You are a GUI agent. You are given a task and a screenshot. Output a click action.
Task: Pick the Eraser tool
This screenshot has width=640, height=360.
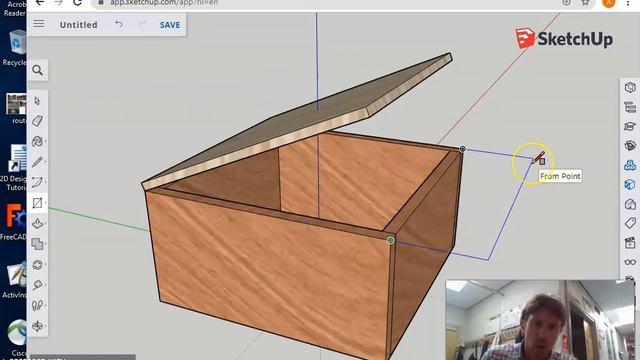[x=38, y=121]
